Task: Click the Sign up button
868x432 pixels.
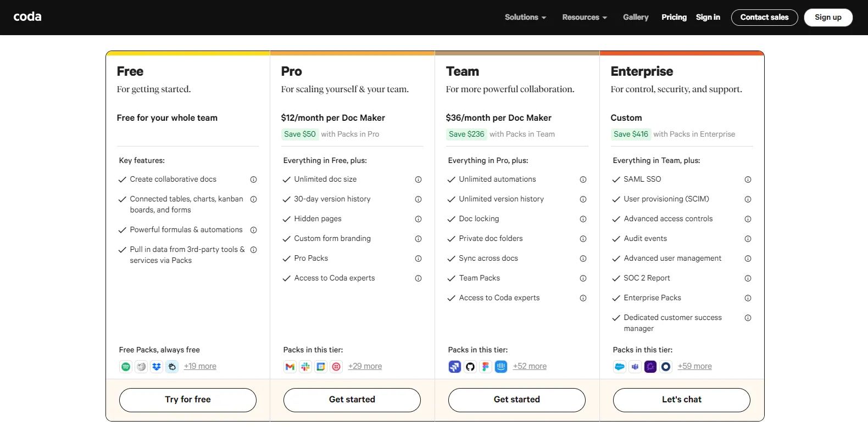Action: tap(828, 18)
